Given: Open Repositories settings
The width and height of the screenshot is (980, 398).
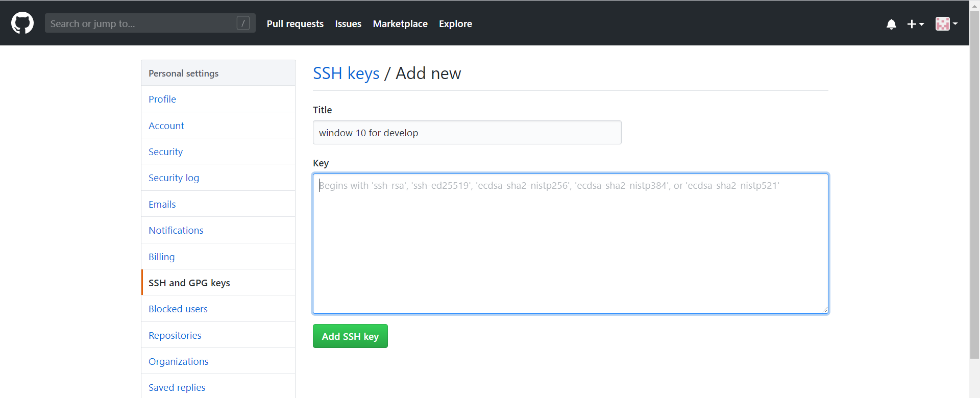Looking at the screenshot, I should (x=218, y=335).
